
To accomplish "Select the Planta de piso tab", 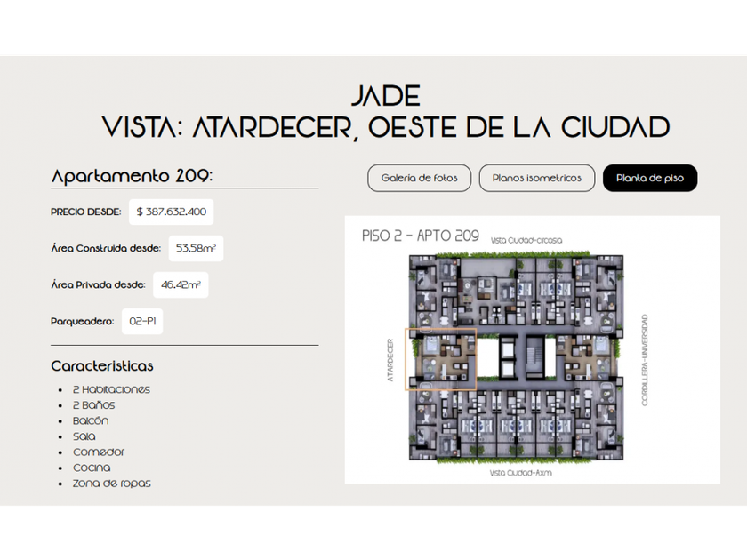I will (650, 178).
